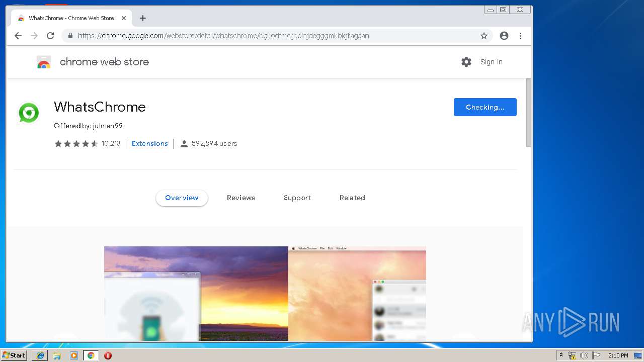The height and width of the screenshot is (362, 644).
Task: Click the padlock site info icon
Action: [x=70, y=36]
